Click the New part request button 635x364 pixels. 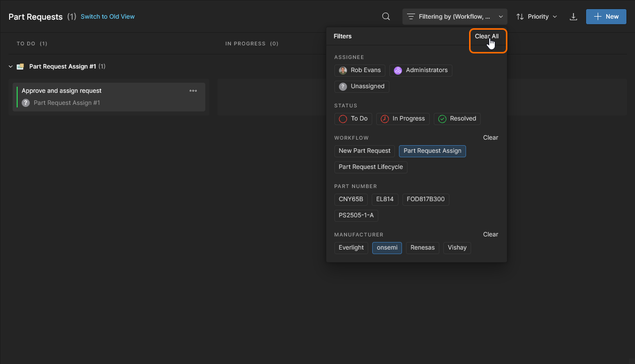(606, 17)
